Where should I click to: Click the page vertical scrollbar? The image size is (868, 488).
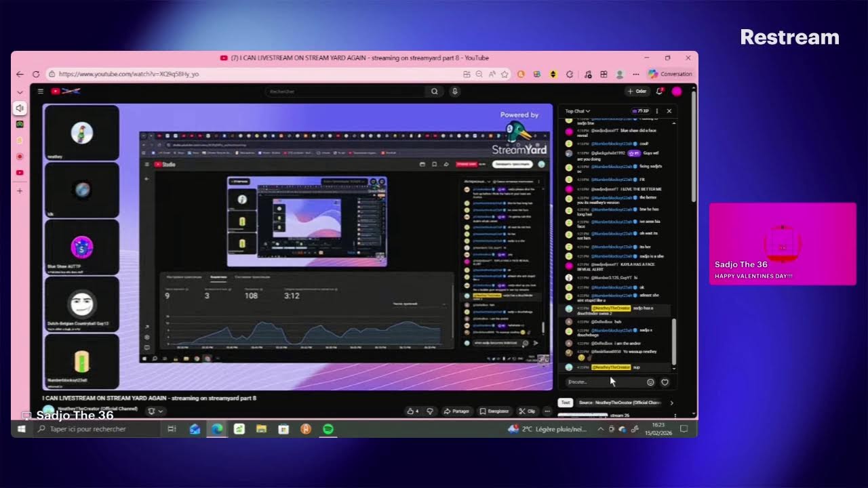pos(693,146)
